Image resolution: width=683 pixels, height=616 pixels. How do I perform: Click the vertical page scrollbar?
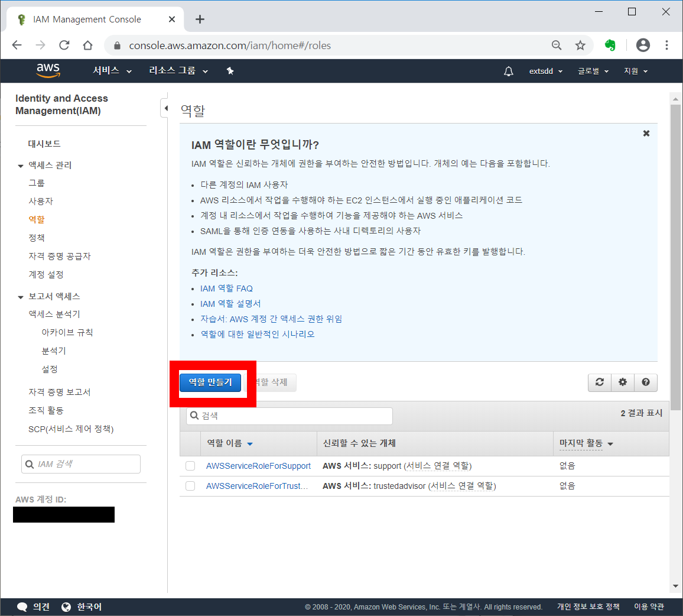pyautogui.click(x=675, y=257)
